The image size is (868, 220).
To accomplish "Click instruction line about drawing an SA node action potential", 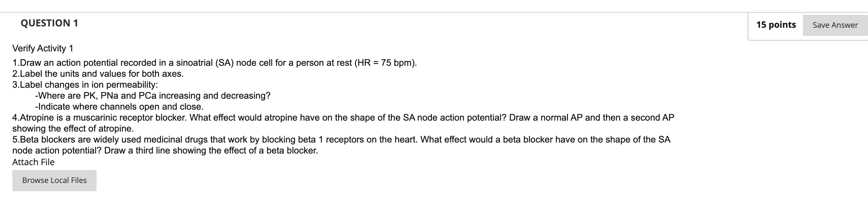I will click(214, 63).
